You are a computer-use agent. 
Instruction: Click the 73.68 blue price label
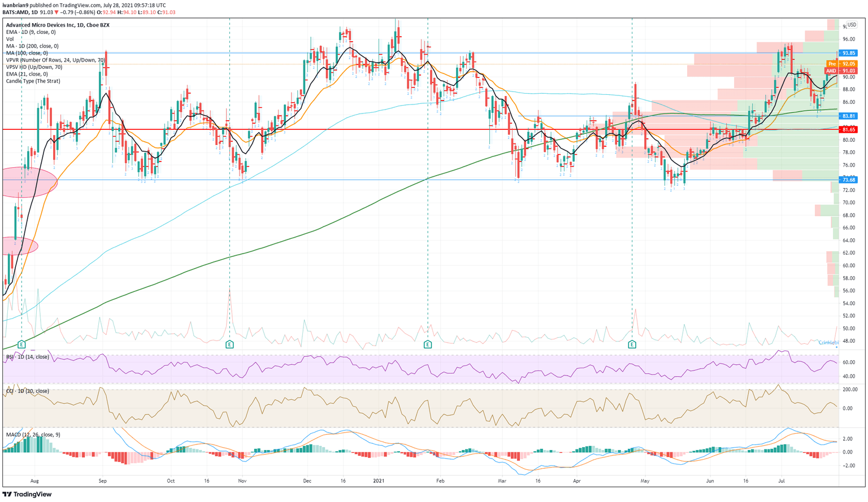click(848, 180)
